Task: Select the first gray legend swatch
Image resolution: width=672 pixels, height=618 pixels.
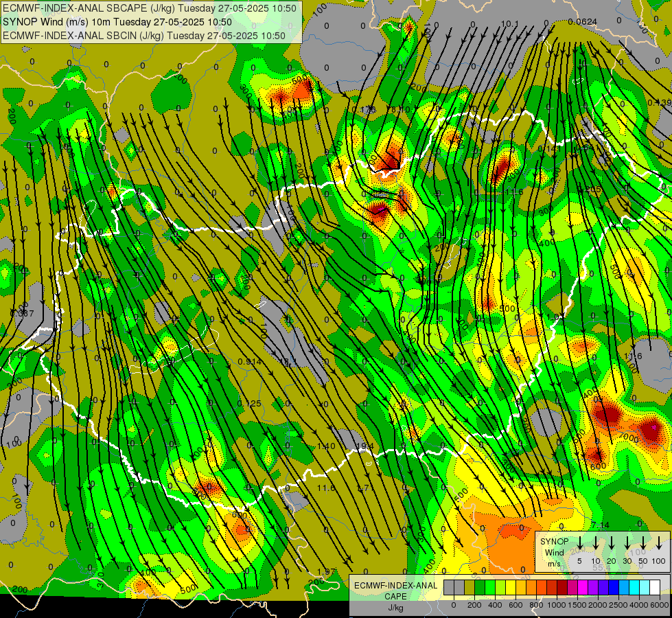Action: tap(449, 587)
